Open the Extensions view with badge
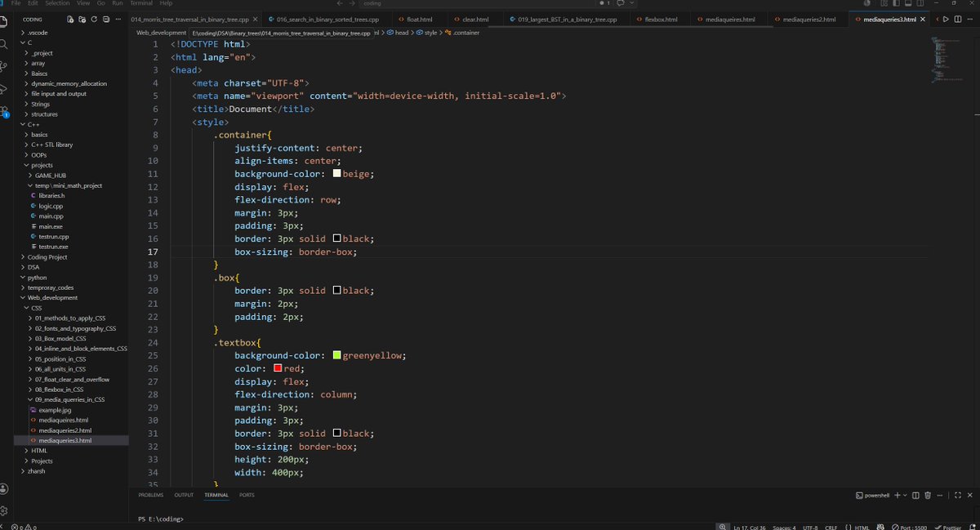The width and height of the screenshot is (980, 530). 5,112
